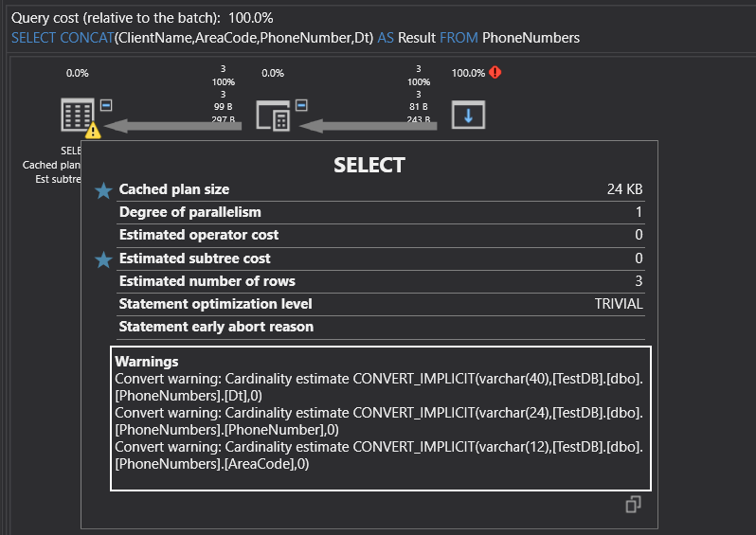
Task: Copy tooltip contents using the copy icon
Action: point(634,506)
